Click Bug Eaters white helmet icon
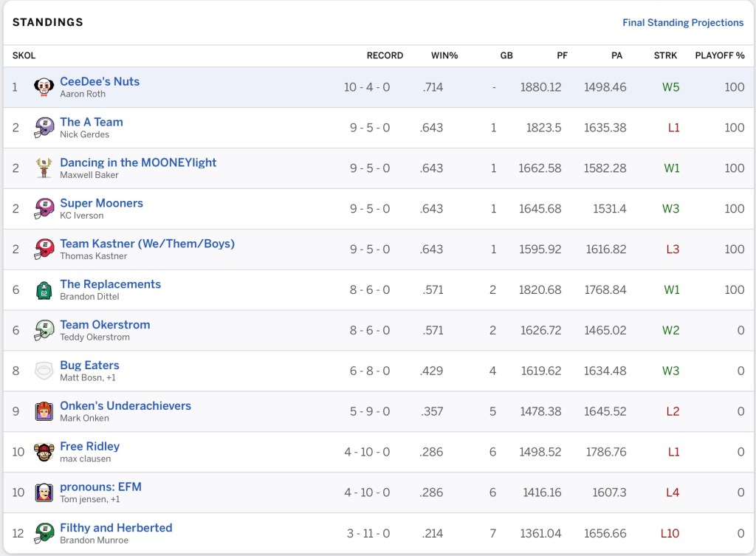The height and width of the screenshot is (556, 756). pyautogui.click(x=44, y=371)
